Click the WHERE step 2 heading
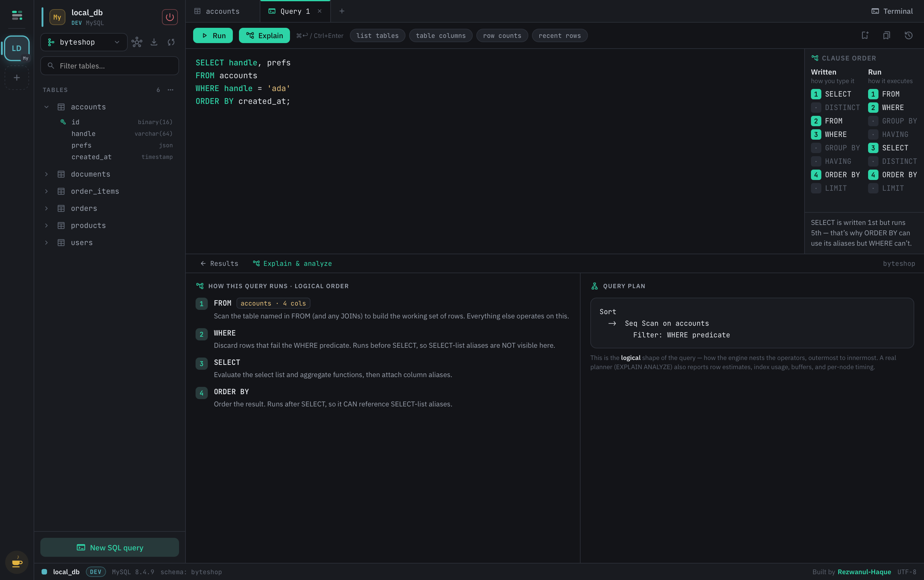This screenshot has height=580, width=924. click(x=225, y=333)
